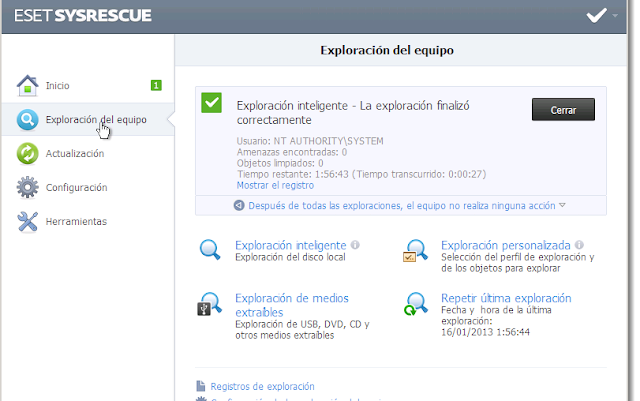Click the date '16/01/2013 1:56:44'
Screen dimensions: 640x401
485,332
